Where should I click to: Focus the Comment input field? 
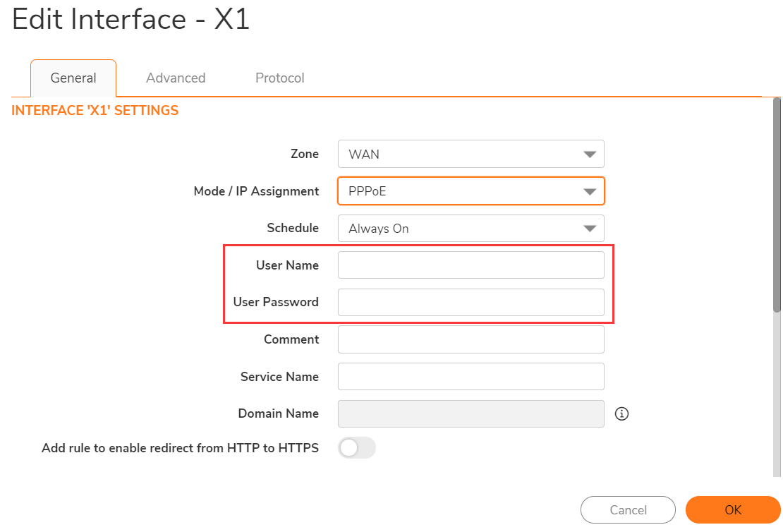click(471, 339)
